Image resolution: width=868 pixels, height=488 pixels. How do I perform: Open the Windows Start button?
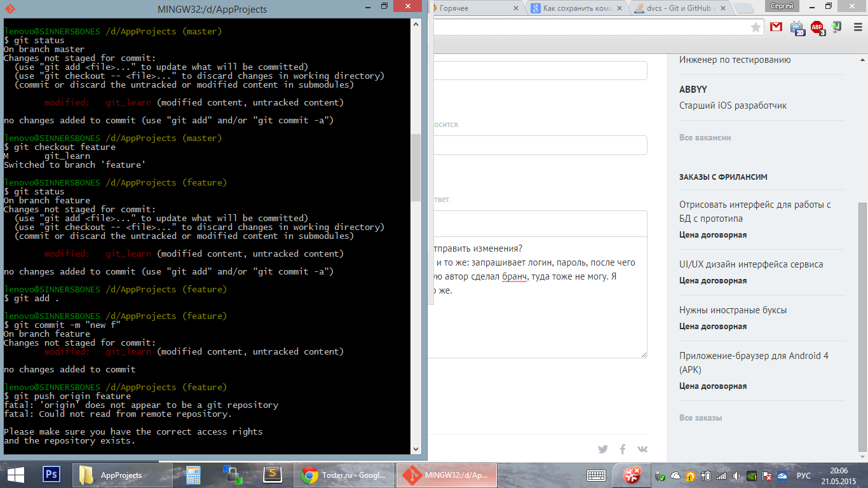15,475
